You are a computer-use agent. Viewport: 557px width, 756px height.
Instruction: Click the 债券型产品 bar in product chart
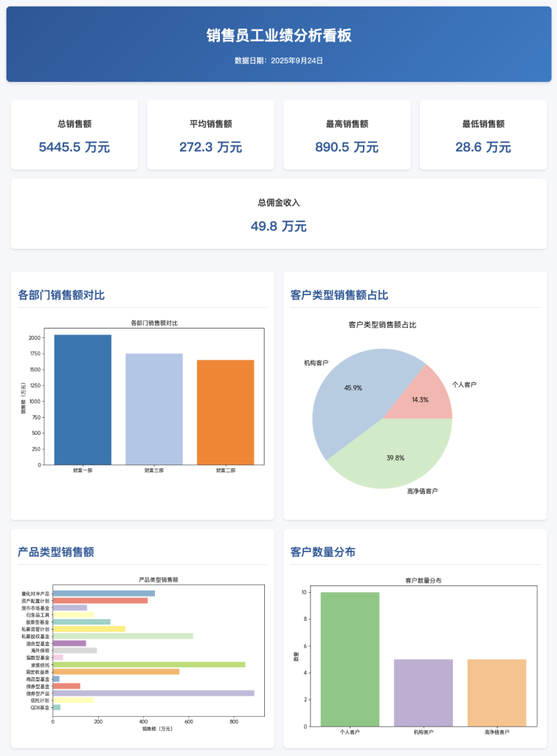(153, 693)
